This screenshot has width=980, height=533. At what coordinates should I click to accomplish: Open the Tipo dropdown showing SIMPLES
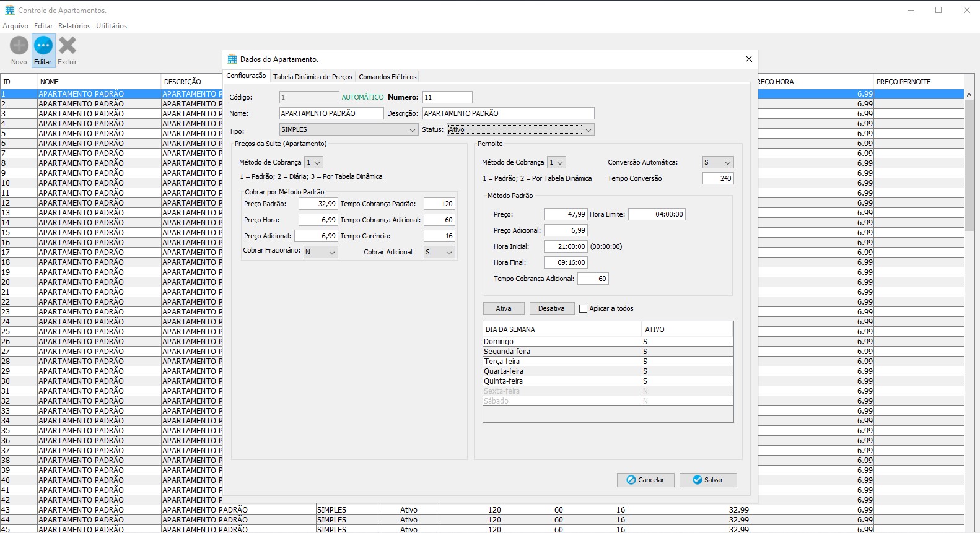pos(348,129)
